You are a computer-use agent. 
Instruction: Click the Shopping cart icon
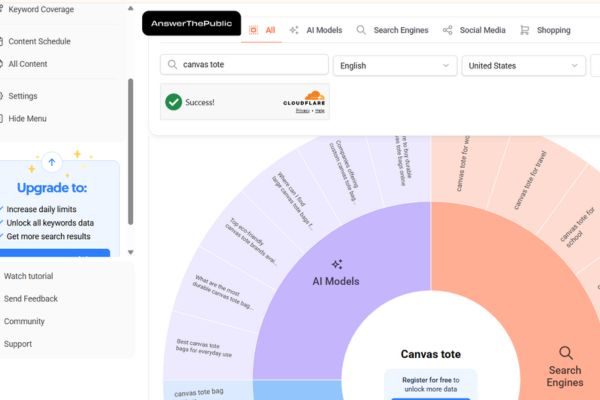point(525,30)
